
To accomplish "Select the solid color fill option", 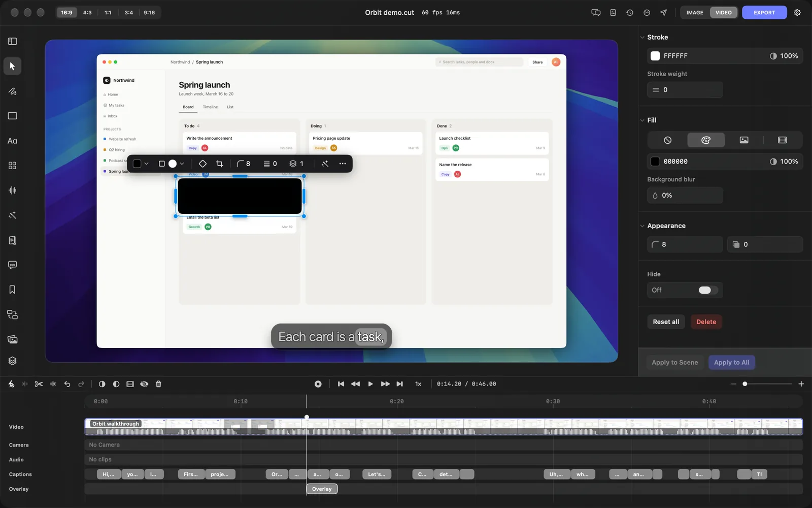I will click(706, 140).
